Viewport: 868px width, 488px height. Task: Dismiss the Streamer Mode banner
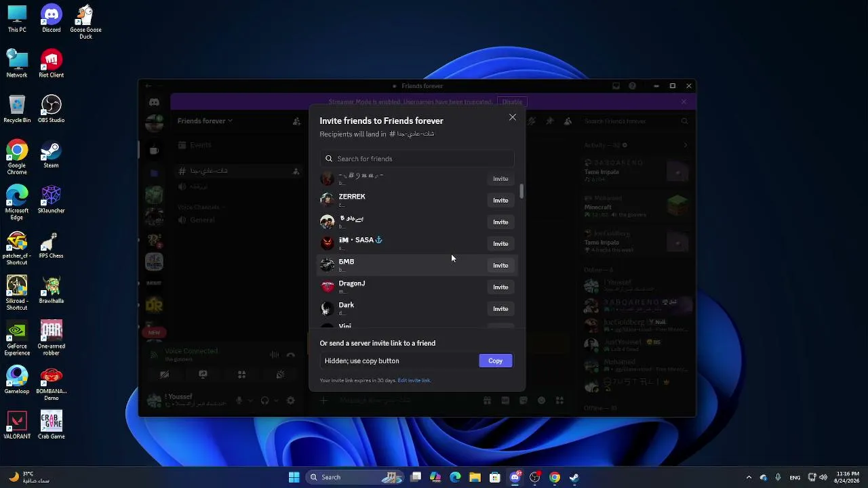(x=684, y=102)
